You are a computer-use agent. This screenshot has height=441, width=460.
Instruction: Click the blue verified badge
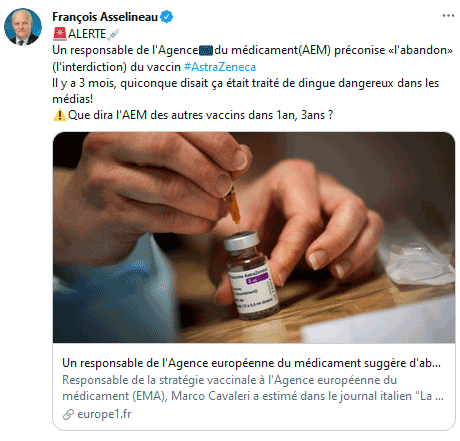167,17
